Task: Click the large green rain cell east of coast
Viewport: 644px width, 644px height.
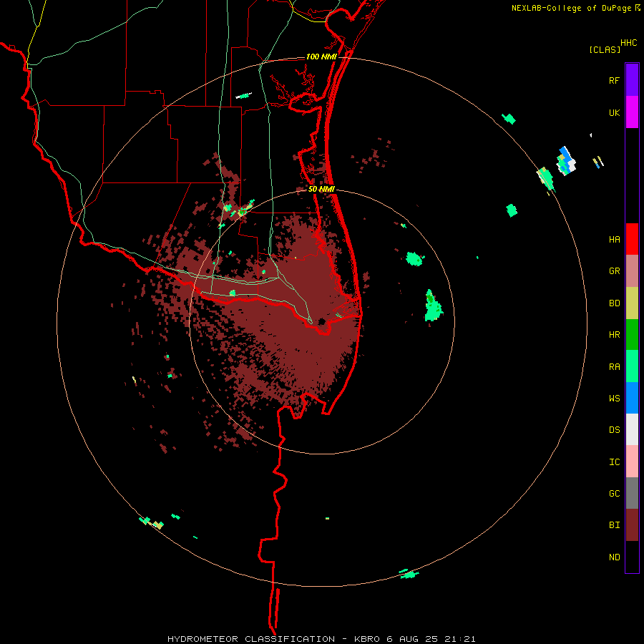Action: [x=433, y=306]
